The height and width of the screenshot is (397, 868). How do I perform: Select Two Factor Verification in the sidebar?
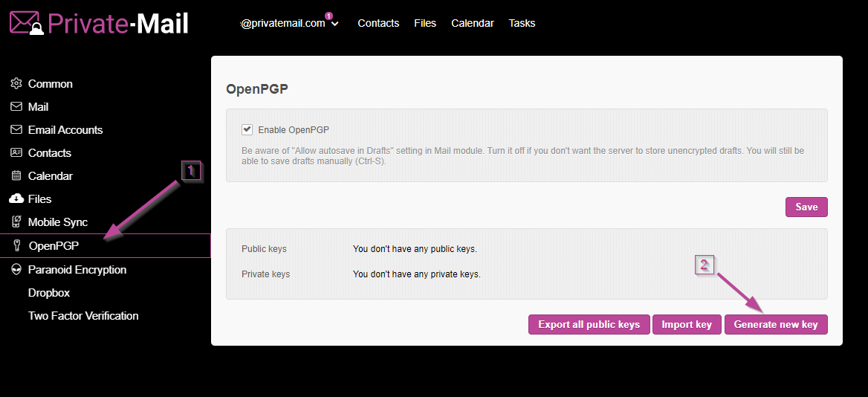pyautogui.click(x=83, y=316)
